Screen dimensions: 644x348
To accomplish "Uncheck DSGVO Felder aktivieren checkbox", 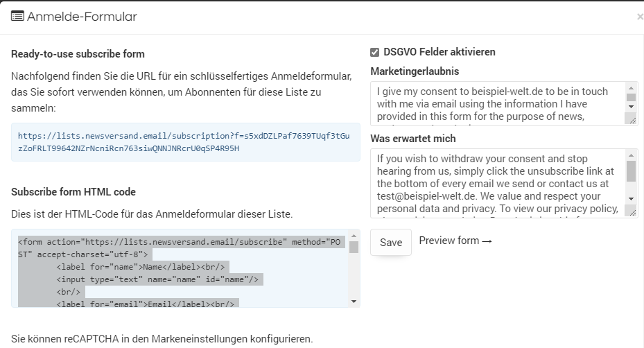I will [x=374, y=52].
